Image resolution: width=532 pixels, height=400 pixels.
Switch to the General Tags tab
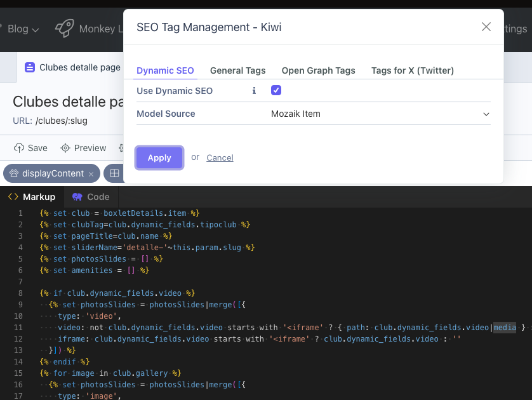[x=237, y=70]
